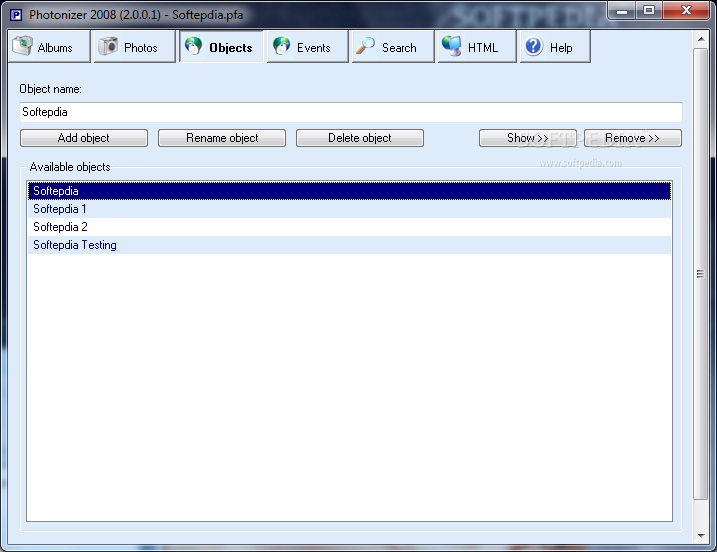The height and width of the screenshot is (552, 717).
Task: Click the Rename object button
Action: click(222, 138)
